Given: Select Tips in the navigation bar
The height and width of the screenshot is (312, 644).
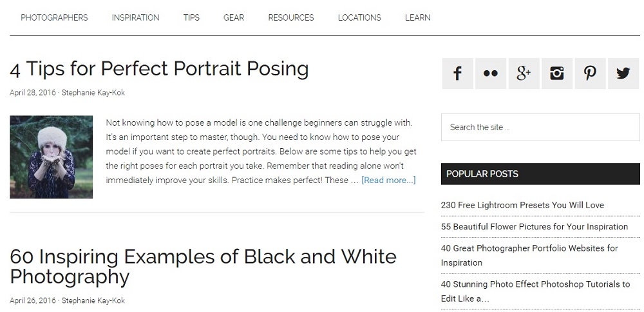Looking at the screenshot, I should tap(191, 17).
